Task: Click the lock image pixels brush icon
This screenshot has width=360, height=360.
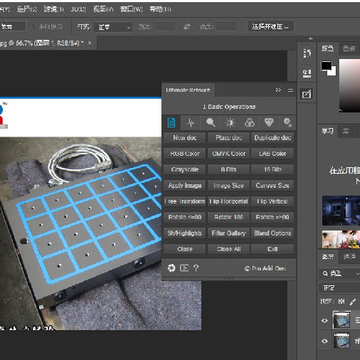Action: coord(353,301)
